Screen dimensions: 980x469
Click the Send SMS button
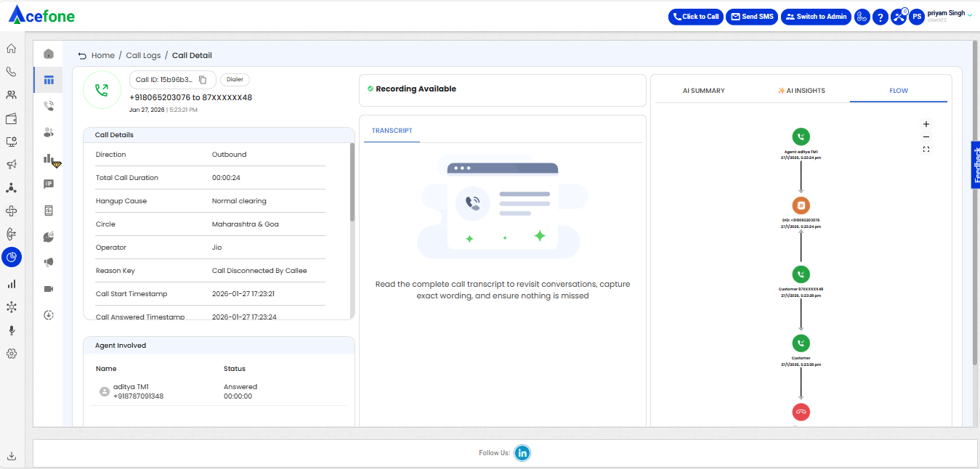click(x=752, y=17)
